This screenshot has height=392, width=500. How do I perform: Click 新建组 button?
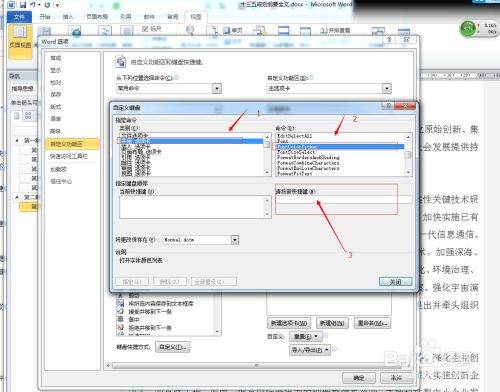coord(332,323)
